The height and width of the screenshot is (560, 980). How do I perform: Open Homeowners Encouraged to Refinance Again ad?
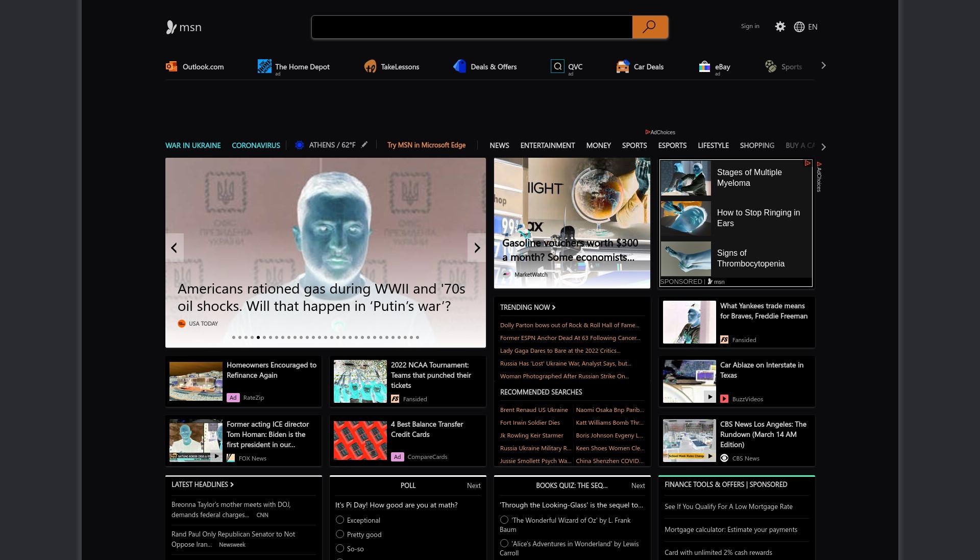pos(243,381)
